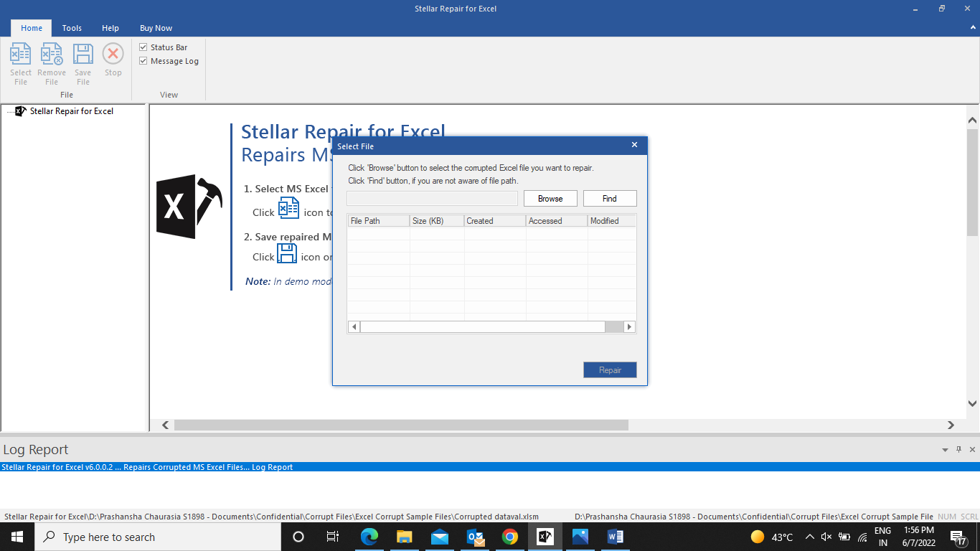Click the Size (KB) column header
This screenshot has height=551, width=980.
(437, 221)
